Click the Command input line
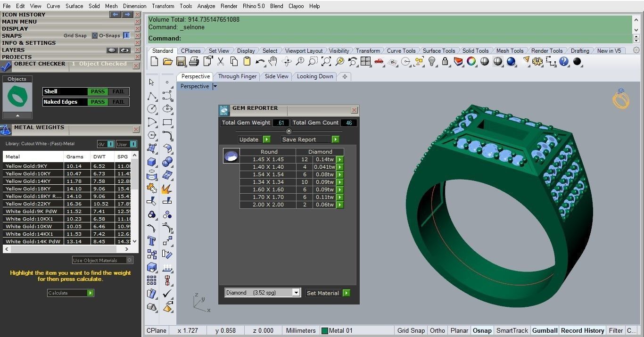Viewport: 644px width, 337px height. [389, 39]
